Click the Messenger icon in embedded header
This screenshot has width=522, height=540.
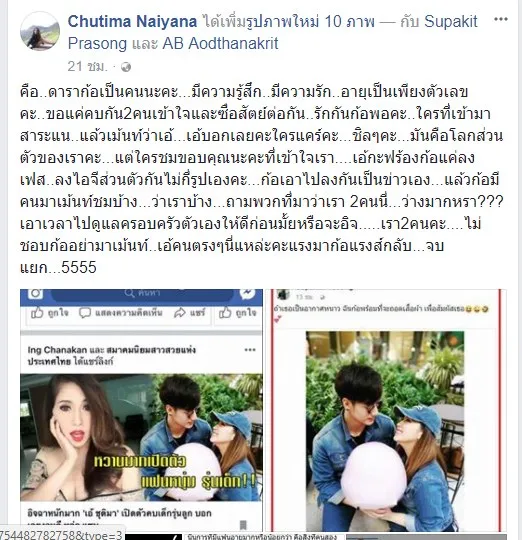pyautogui.click(x=247, y=293)
